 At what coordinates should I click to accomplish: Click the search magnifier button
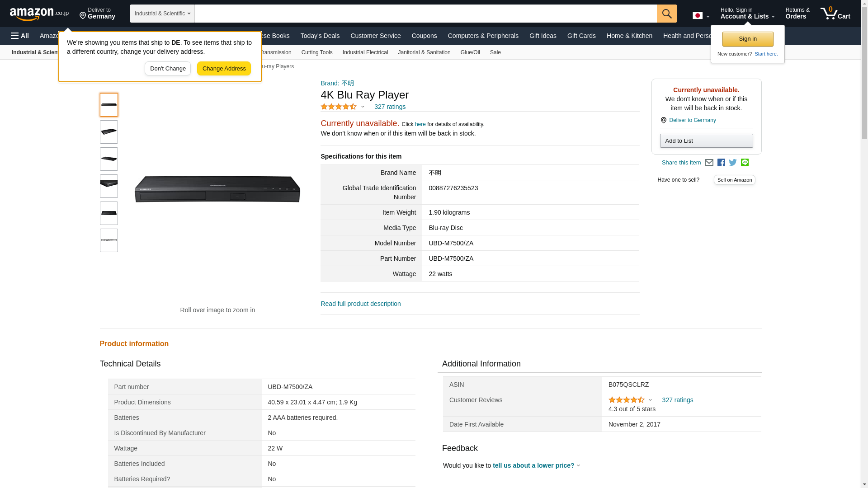tap(666, 14)
